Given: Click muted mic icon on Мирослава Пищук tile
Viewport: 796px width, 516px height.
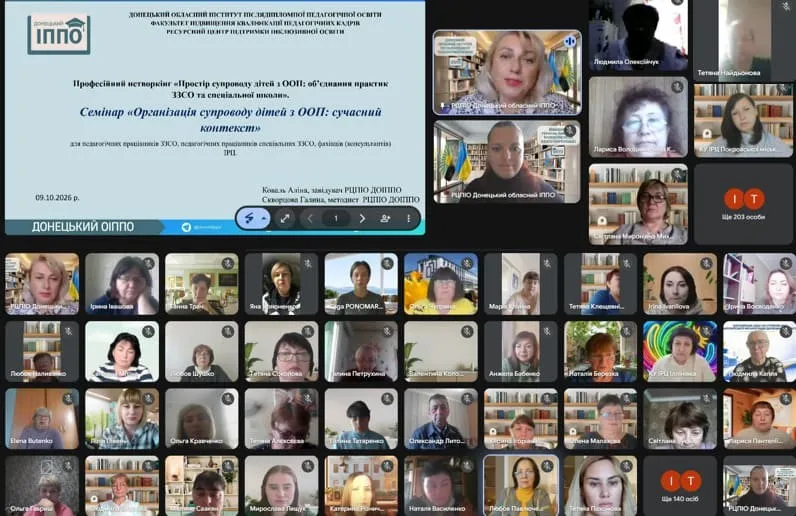Looking at the screenshot, I should [308, 466].
